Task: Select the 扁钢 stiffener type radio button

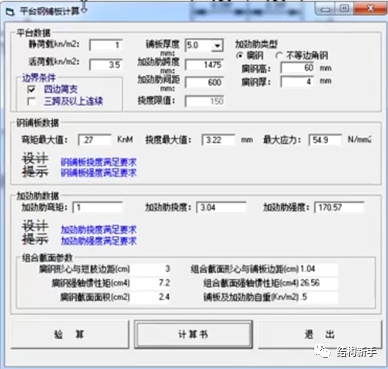Action: click(x=239, y=55)
